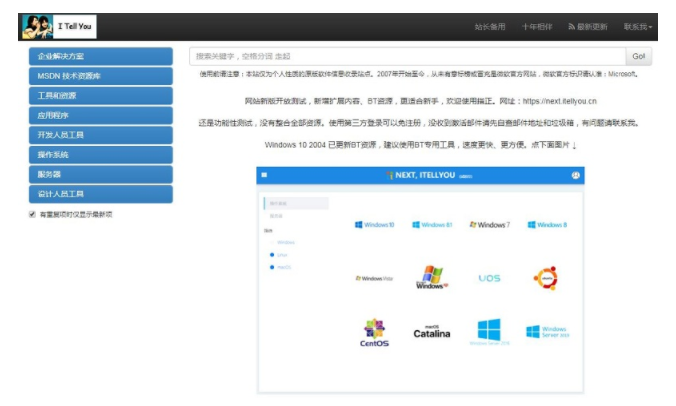The image size is (676, 406).
Task: Click the Windows 10 logo in preview
Action: pos(374,225)
